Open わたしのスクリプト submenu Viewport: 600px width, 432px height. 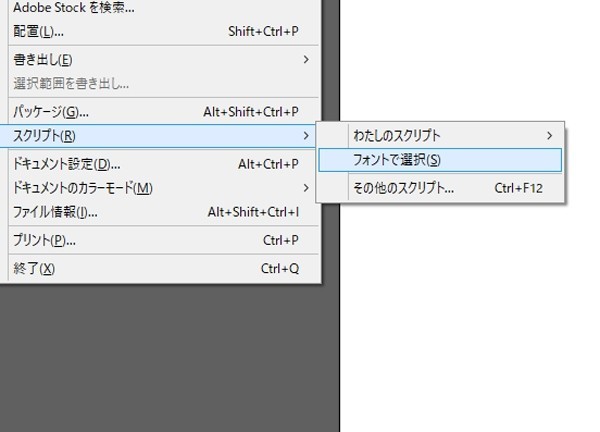click(x=440, y=135)
